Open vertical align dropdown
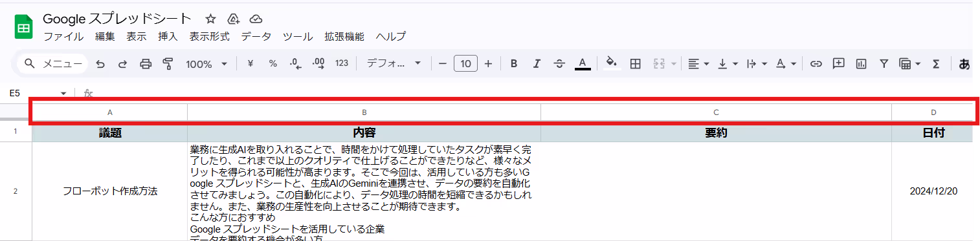The image size is (980, 241). (728, 63)
